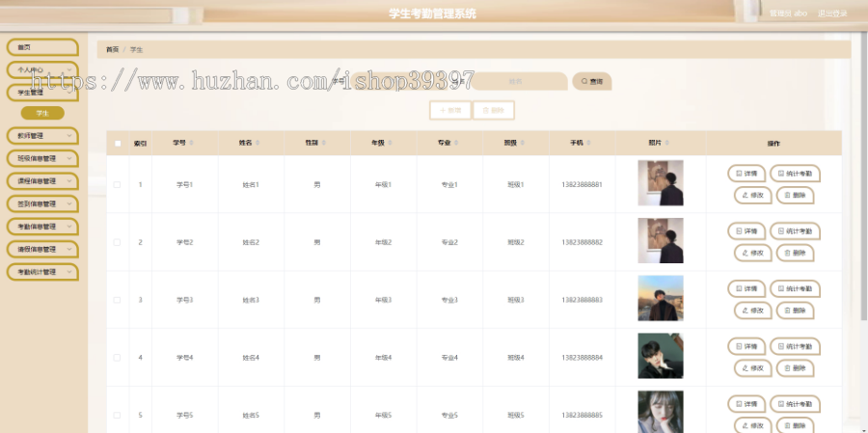Open the photo thumbnail for 学号5
This screenshot has width=868, height=433.
[661, 412]
